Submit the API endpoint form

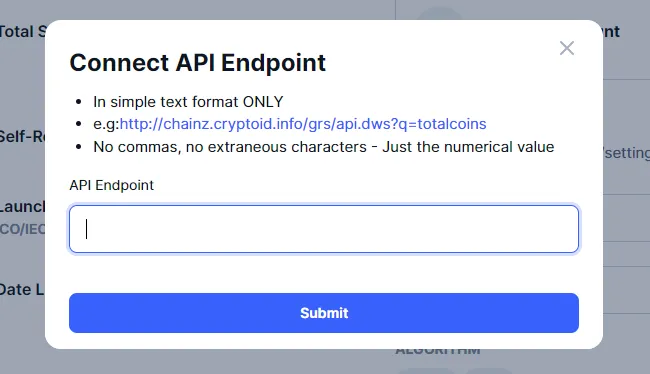click(x=324, y=313)
